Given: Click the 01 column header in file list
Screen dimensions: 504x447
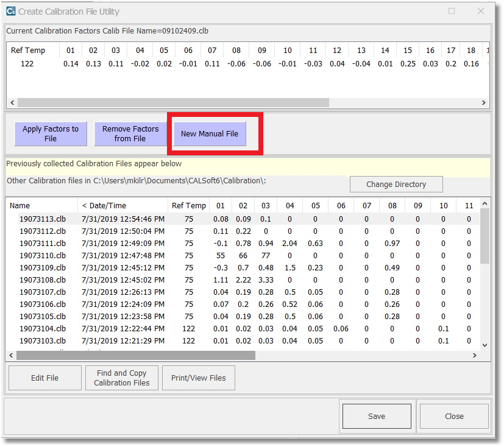Looking at the screenshot, I should (x=220, y=205).
